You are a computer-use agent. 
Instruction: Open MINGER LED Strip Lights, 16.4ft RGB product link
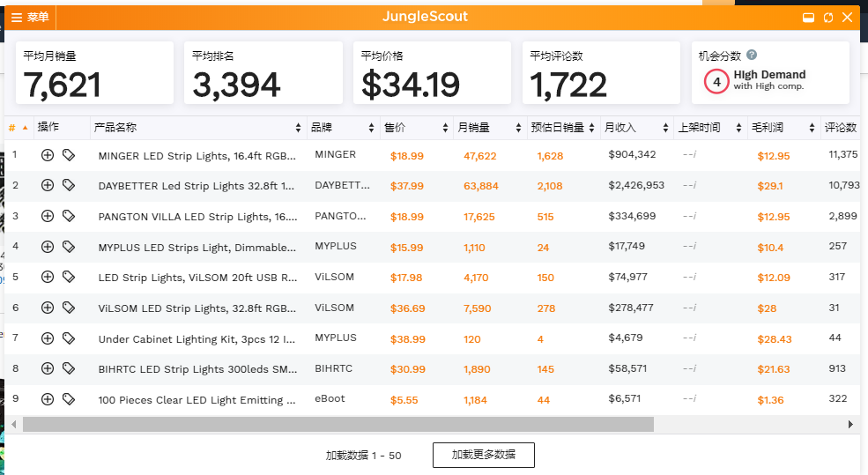tap(197, 156)
